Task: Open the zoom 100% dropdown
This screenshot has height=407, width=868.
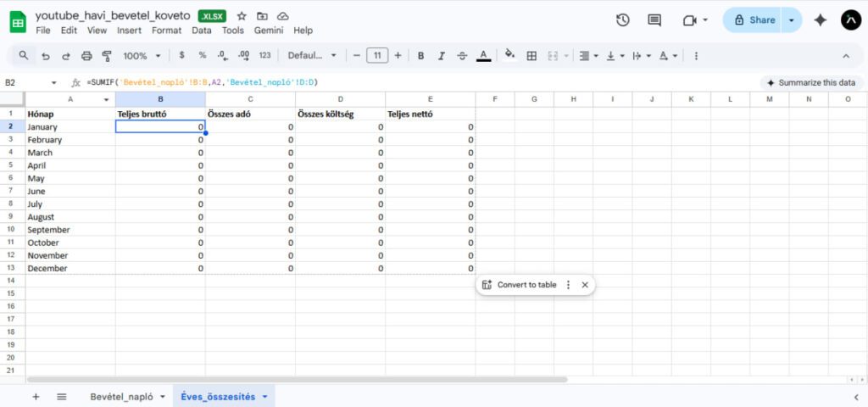Action: click(141, 56)
